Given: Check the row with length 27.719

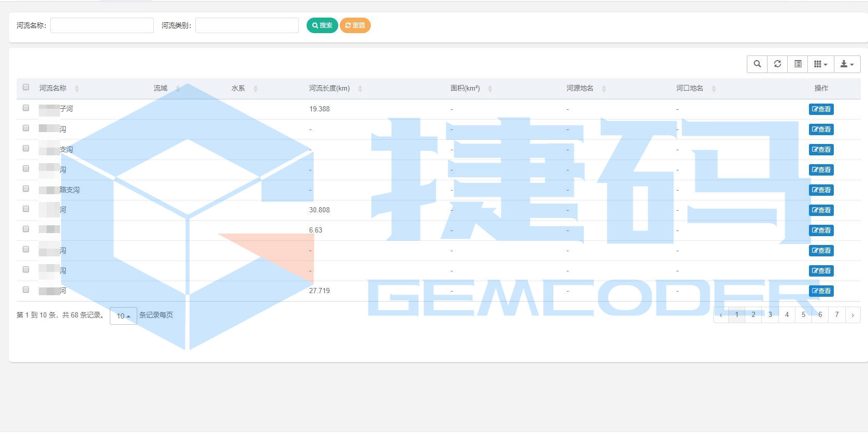Looking at the screenshot, I should tap(26, 290).
